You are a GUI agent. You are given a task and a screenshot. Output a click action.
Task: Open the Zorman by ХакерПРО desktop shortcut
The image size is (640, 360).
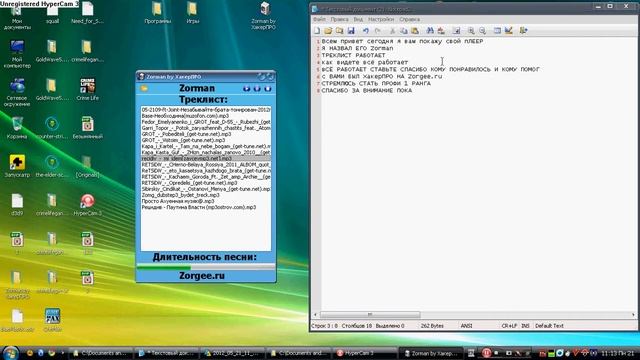[264, 16]
